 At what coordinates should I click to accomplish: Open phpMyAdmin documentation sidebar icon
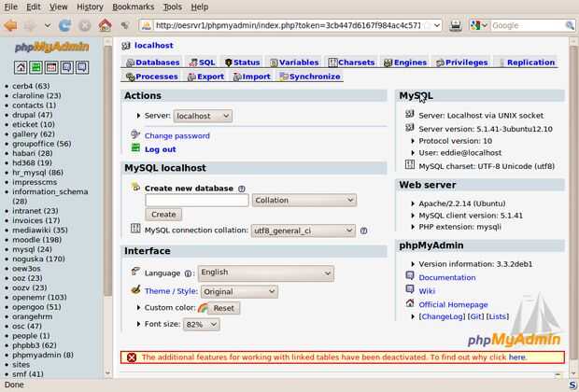[67, 67]
